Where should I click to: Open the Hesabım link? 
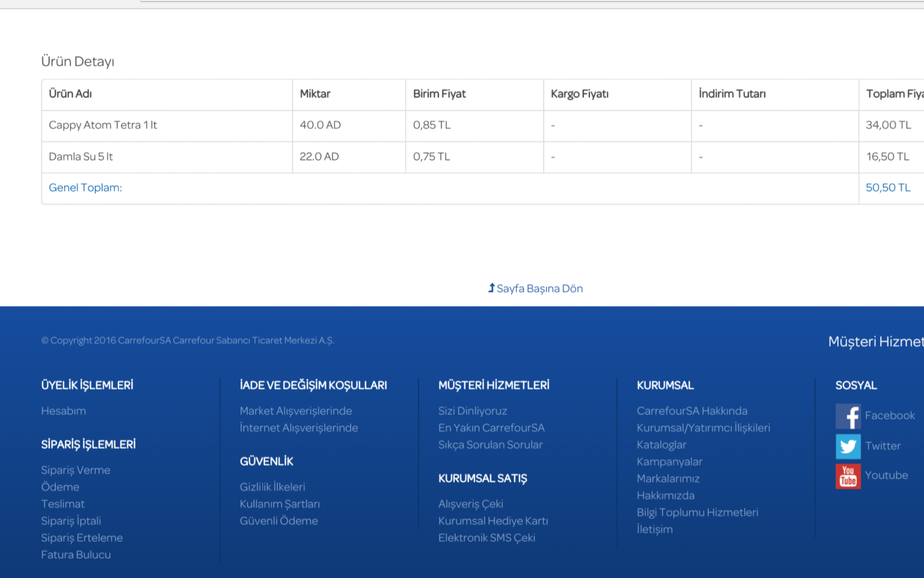(x=64, y=411)
